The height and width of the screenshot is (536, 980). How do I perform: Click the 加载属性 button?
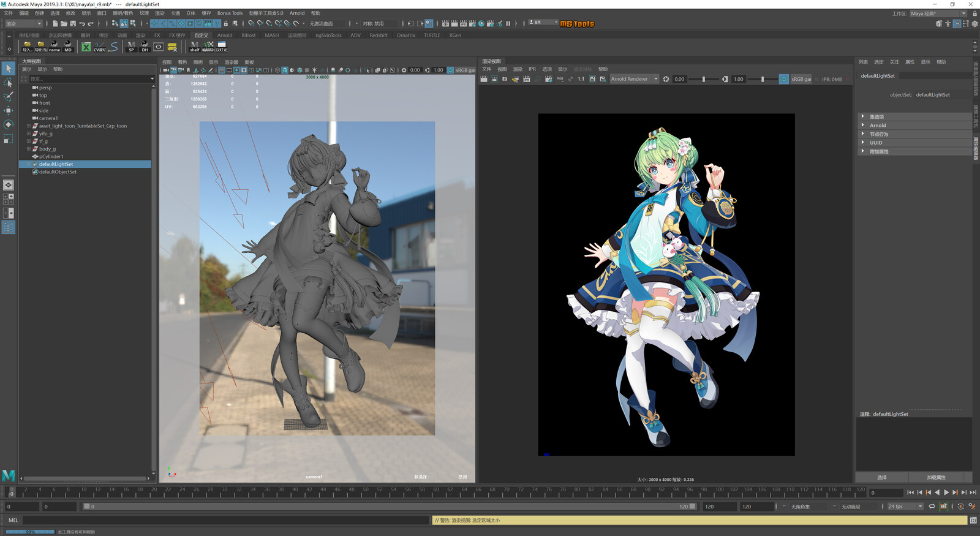[x=936, y=477]
